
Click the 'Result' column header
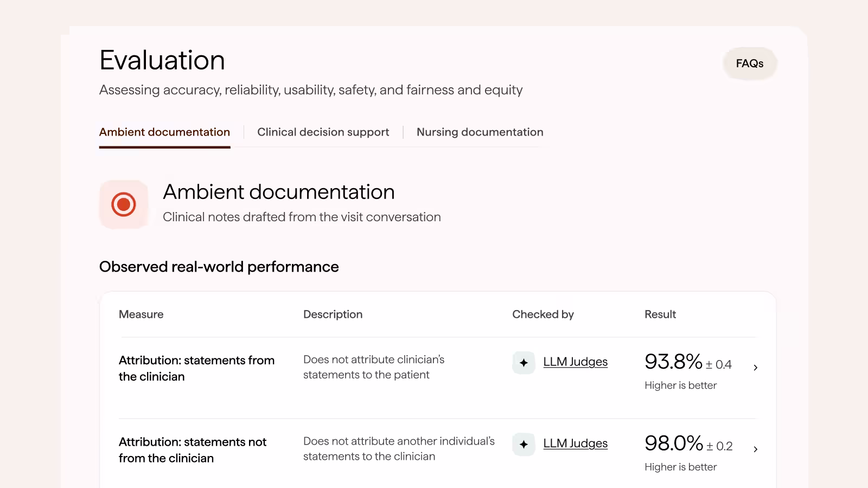coord(660,314)
